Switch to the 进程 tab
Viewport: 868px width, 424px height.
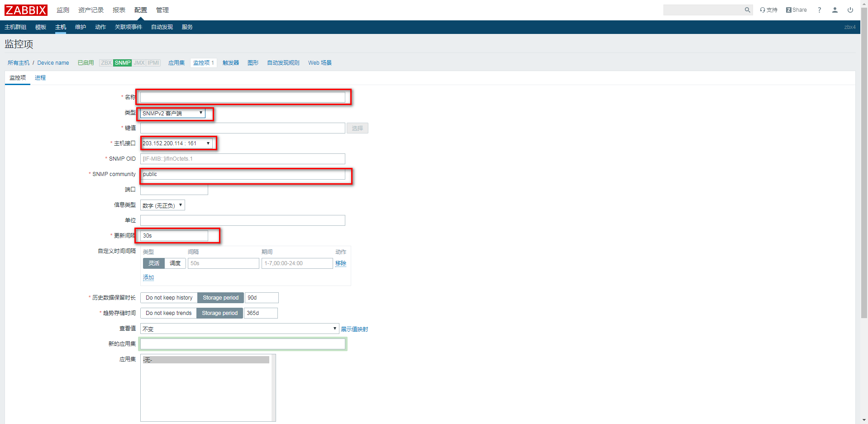pos(40,78)
